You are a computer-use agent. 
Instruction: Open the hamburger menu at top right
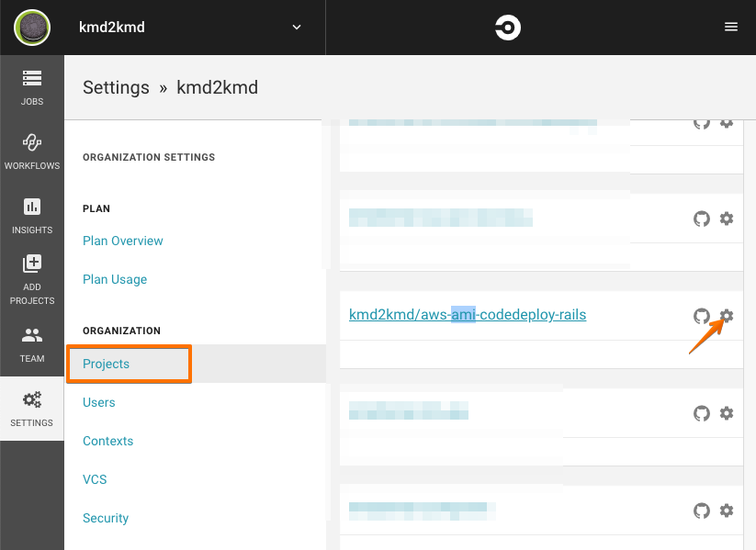731,27
